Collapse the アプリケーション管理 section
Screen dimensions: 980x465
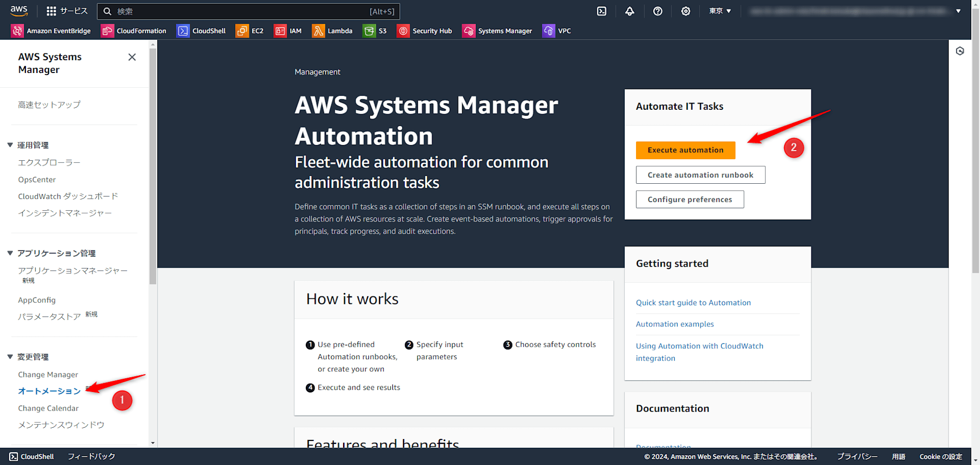coord(10,253)
